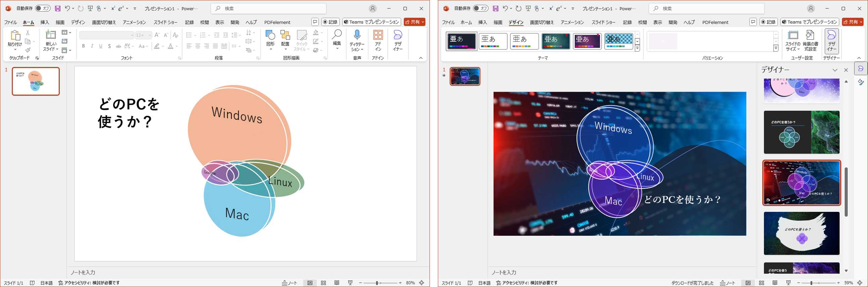Click Designer icon in Design ribbon, right window
This screenshot has height=287, width=868.
832,35
